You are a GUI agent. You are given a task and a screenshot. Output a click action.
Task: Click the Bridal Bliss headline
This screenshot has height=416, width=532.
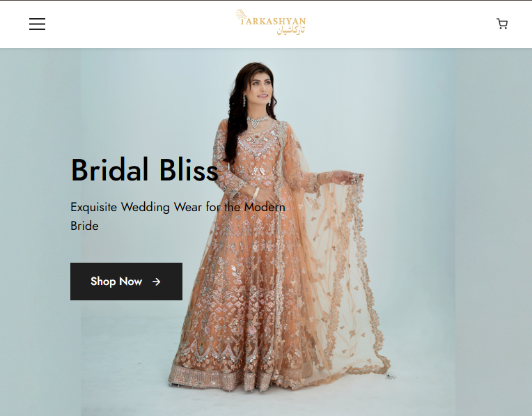145,170
